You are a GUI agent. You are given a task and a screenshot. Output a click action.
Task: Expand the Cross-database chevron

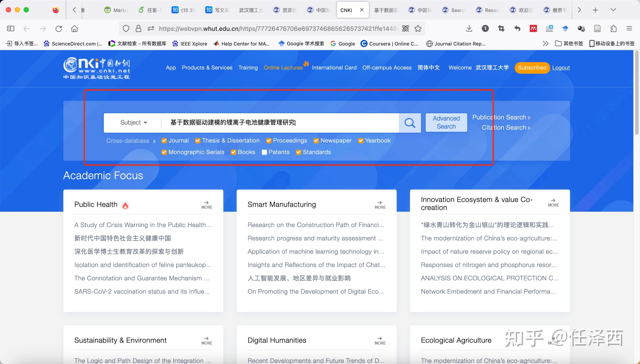tap(154, 141)
